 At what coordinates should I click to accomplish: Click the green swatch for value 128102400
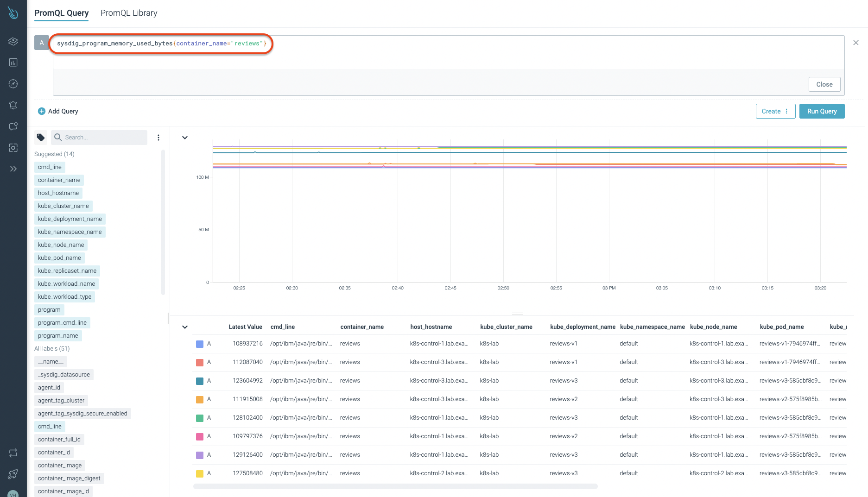(x=200, y=418)
